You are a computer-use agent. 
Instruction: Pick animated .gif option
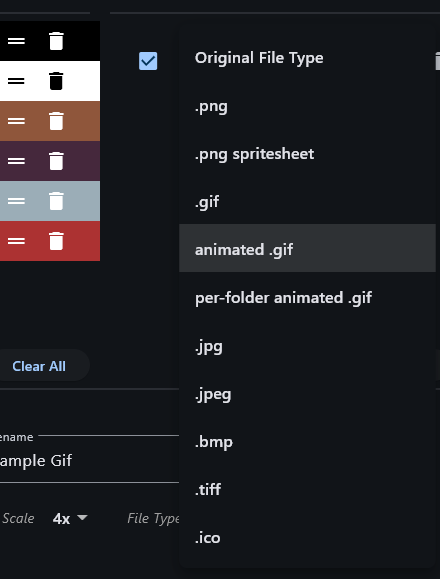[x=307, y=248]
